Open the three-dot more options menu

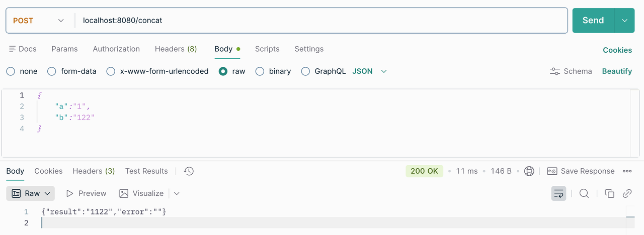(x=627, y=171)
